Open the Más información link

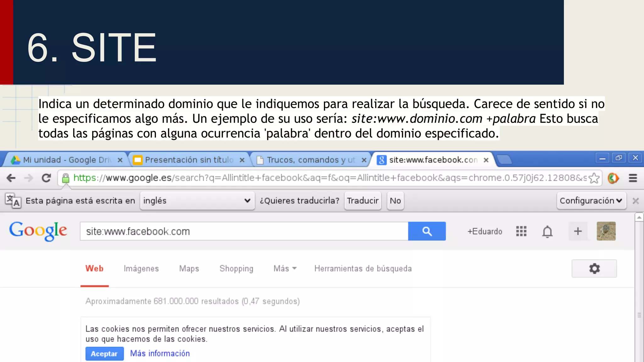click(x=160, y=354)
